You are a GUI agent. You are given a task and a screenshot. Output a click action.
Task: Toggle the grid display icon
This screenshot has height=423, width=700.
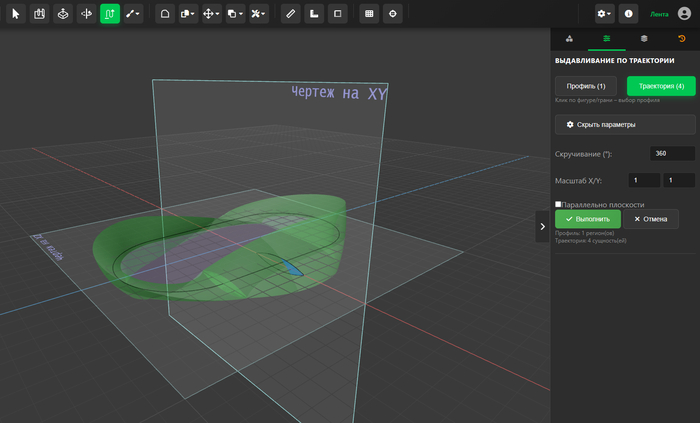pos(369,14)
